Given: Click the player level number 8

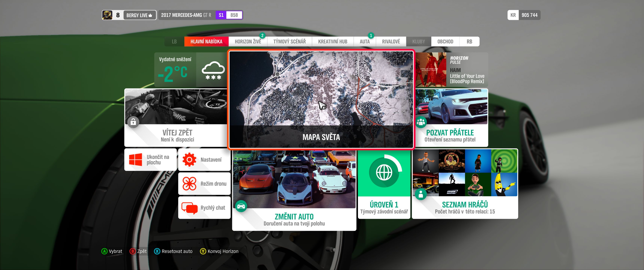Looking at the screenshot, I should (118, 15).
